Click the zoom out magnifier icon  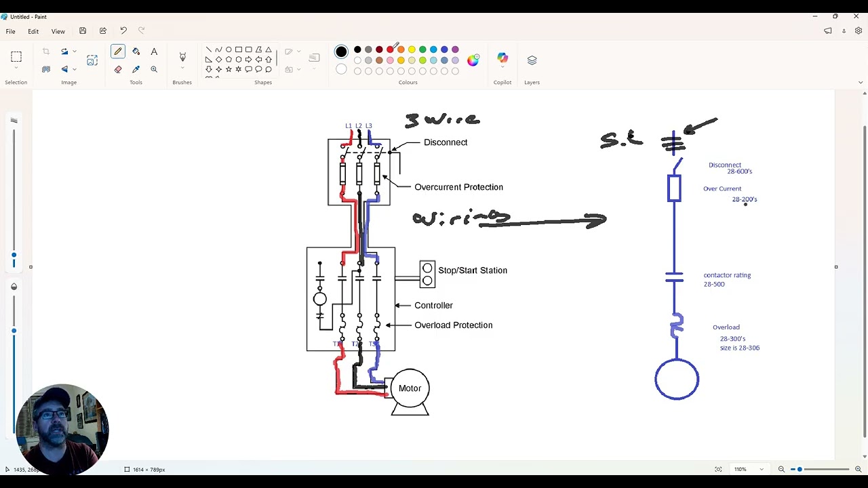pyautogui.click(x=781, y=469)
